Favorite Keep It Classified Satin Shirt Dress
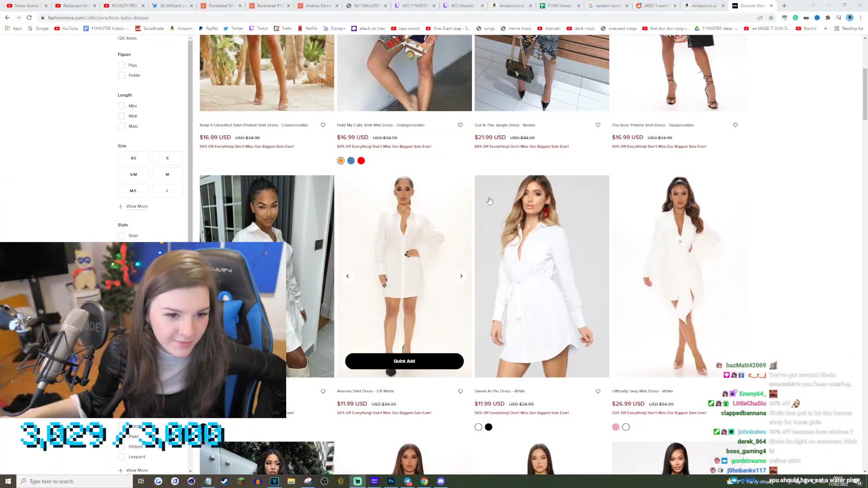The width and height of the screenshot is (868, 488). tap(323, 125)
